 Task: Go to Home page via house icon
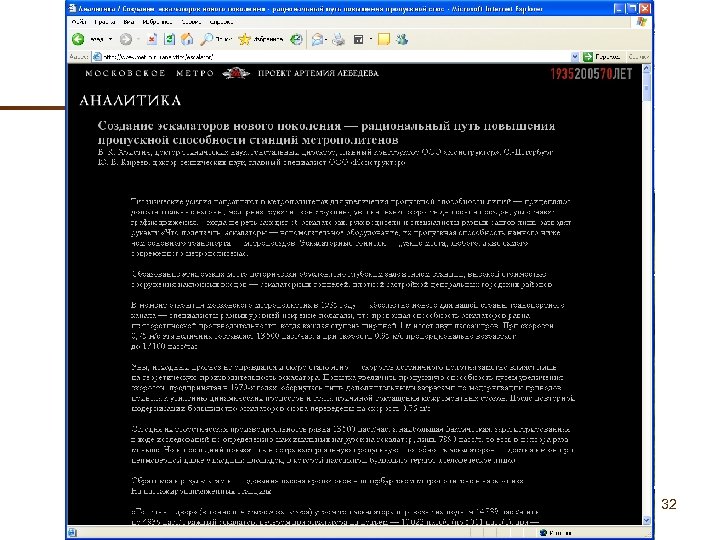coord(187,39)
